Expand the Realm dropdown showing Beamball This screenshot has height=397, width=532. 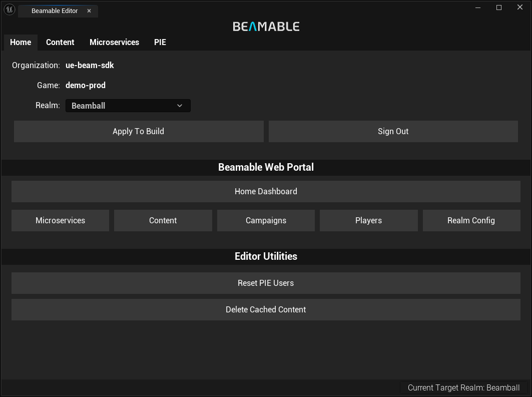click(128, 106)
